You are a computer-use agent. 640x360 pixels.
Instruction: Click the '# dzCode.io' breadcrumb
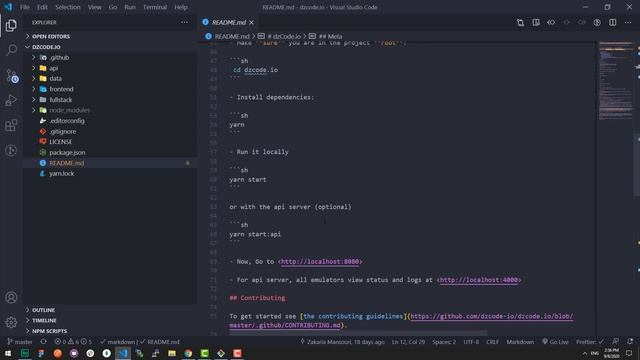pos(280,36)
